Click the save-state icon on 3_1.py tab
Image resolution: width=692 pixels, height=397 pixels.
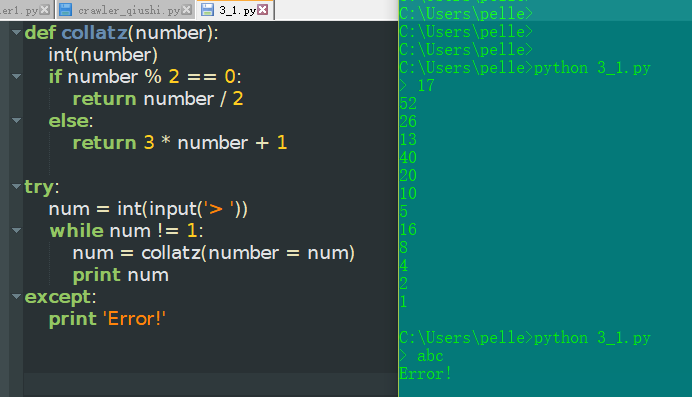pos(207,10)
